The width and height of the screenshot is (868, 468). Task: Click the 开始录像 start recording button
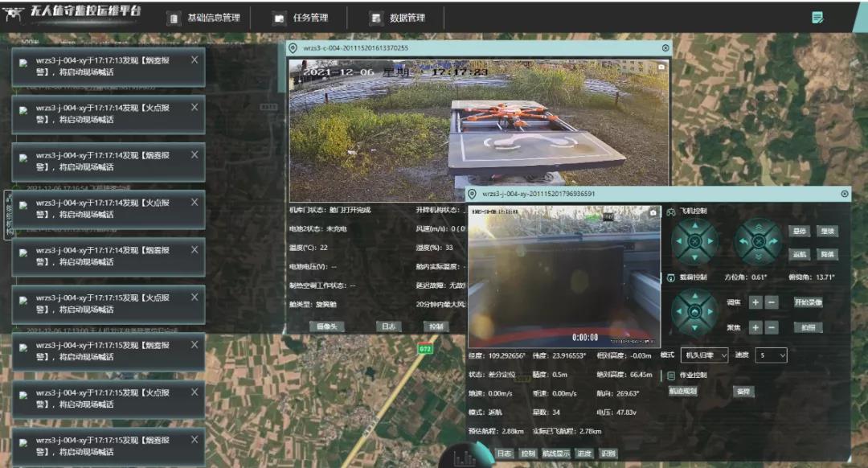808,302
